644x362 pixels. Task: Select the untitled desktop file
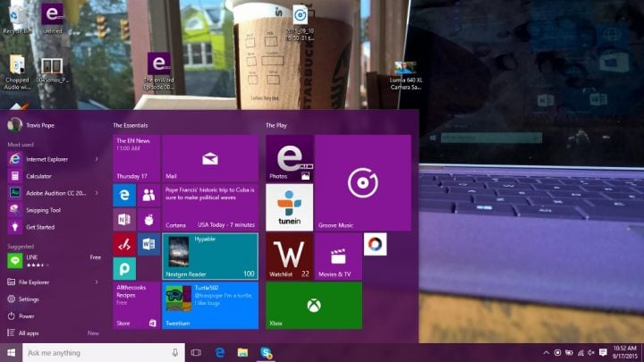[x=52, y=19]
